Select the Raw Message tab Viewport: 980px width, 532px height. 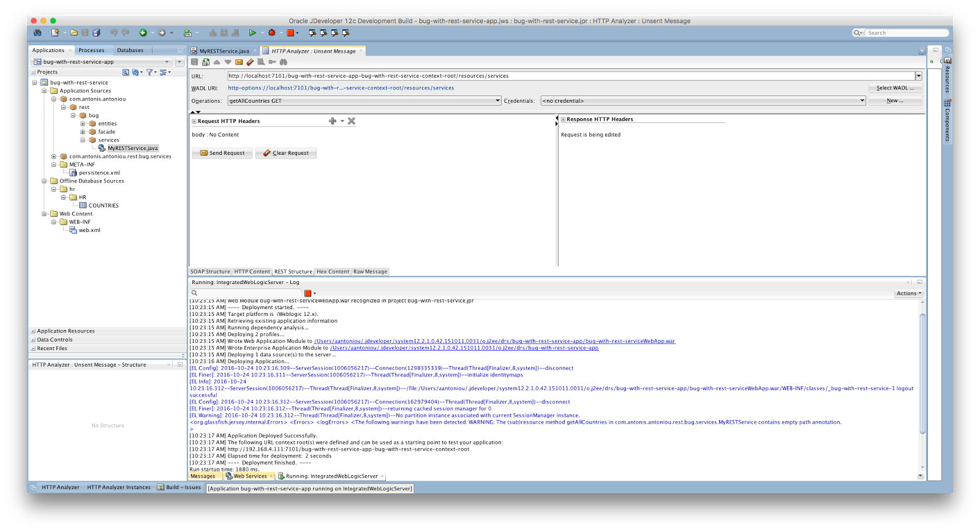(x=370, y=272)
